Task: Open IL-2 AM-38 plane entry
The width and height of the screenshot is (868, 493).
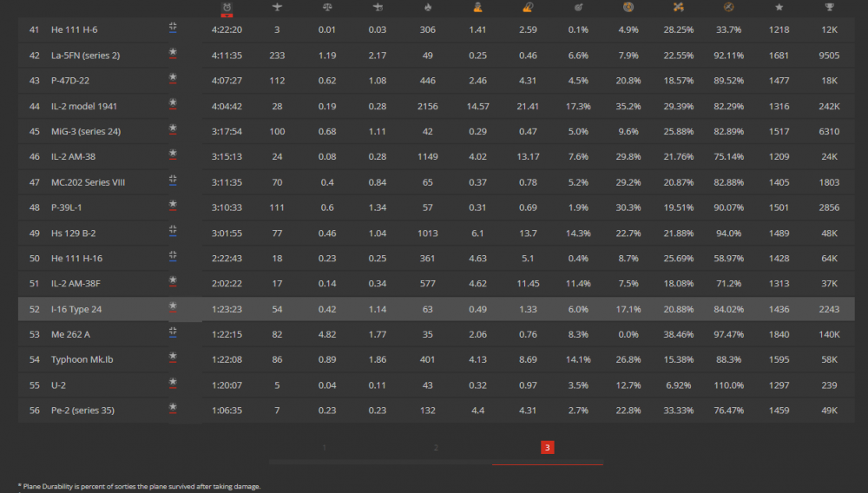Action: click(73, 156)
